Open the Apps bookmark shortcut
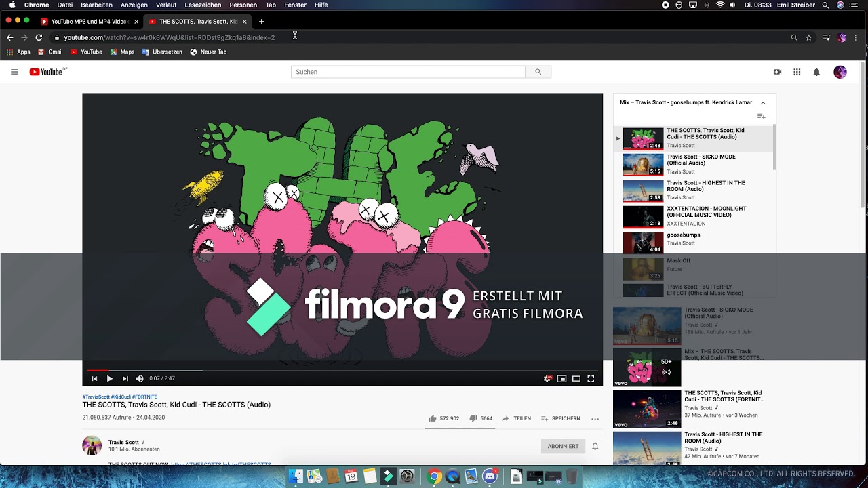Image resolution: width=868 pixels, height=488 pixels. click(x=18, y=52)
